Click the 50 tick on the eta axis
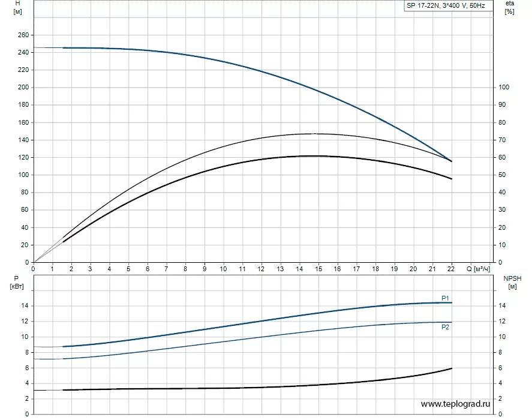Screen dimensions: 532x420 point(503,175)
